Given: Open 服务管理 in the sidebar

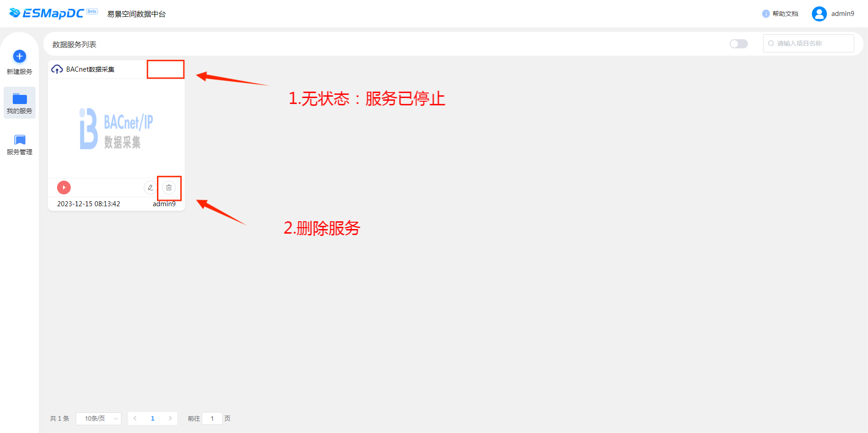Looking at the screenshot, I should (x=20, y=144).
